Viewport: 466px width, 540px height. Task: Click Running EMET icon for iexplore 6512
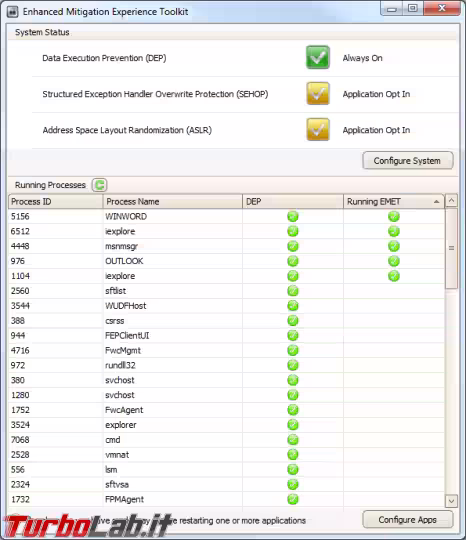[394, 231]
